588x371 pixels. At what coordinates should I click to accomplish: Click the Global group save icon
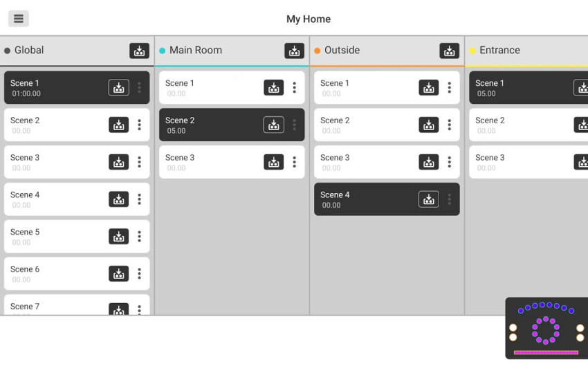(139, 51)
